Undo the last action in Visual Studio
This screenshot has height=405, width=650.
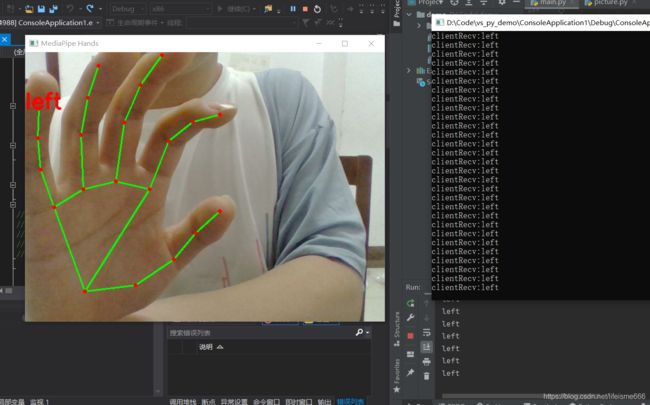(x=70, y=8)
